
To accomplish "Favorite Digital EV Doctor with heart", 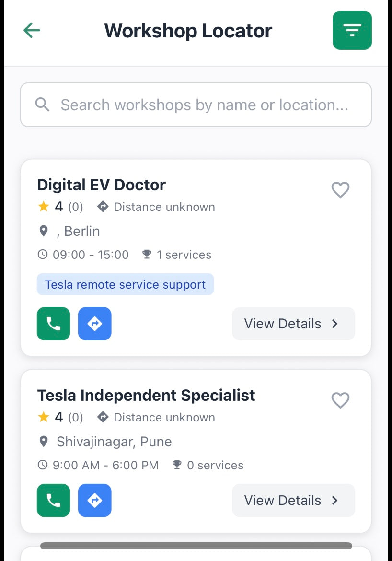I will pos(340,190).
